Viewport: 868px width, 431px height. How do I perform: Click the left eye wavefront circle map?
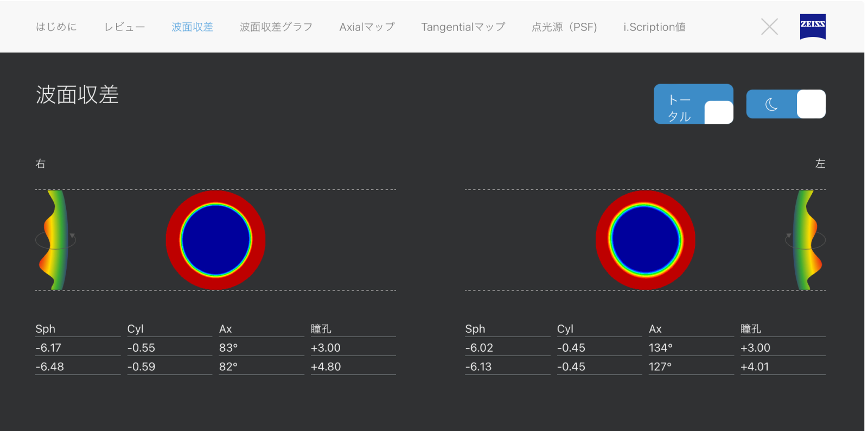(x=645, y=240)
